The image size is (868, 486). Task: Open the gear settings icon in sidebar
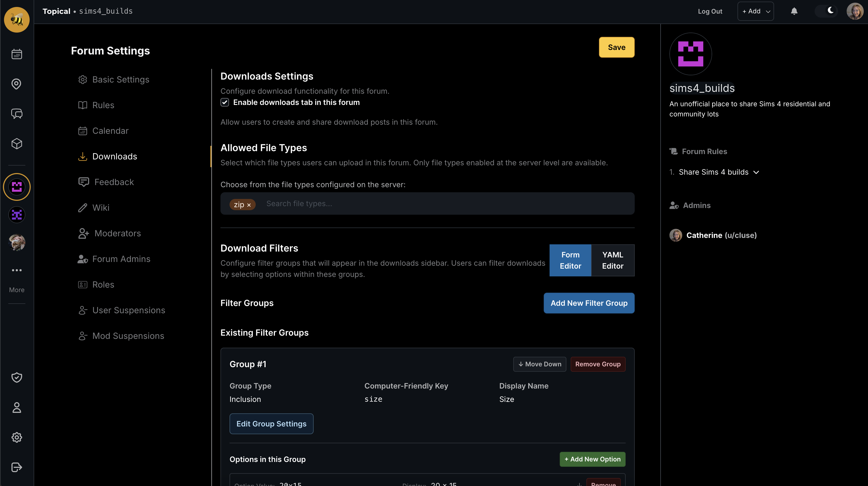(17, 437)
